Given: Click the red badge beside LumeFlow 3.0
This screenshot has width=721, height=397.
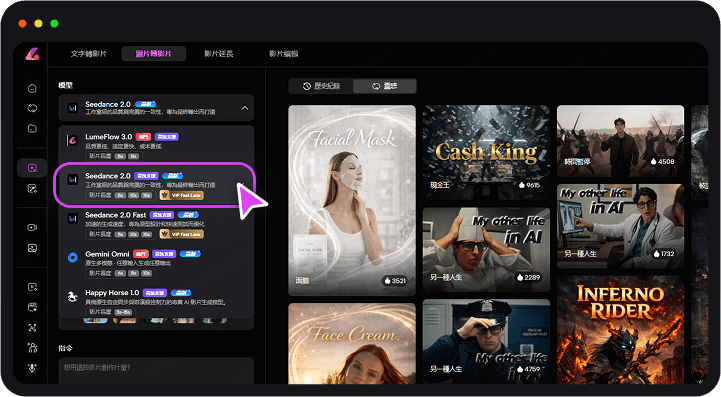Looking at the screenshot, I should point(143,137).
